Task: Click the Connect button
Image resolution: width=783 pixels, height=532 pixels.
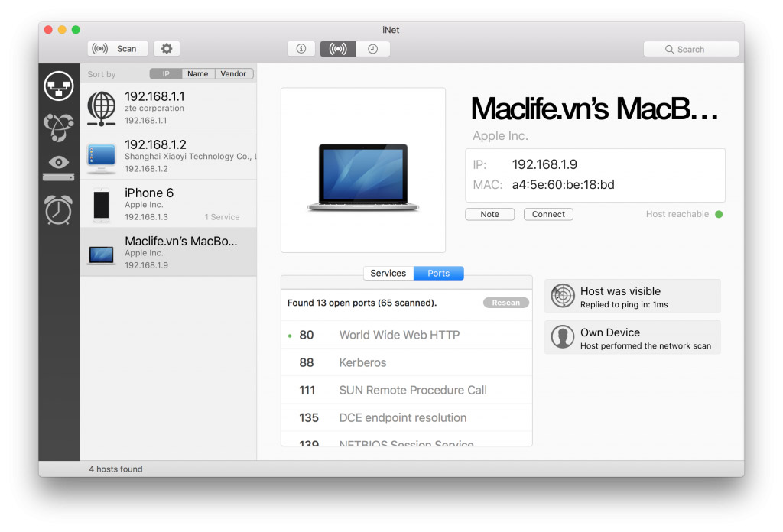Action: pyautogui.click(x=548, y=214)
